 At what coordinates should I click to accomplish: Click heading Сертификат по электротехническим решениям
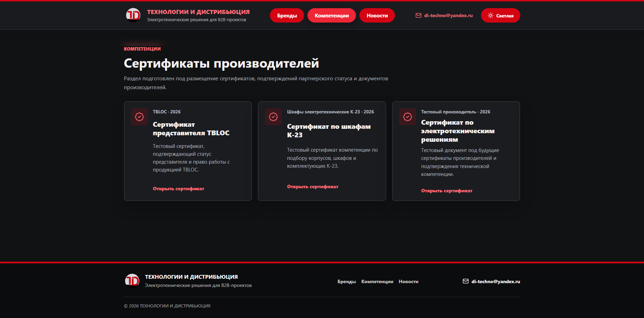click(x=458, y=131)
